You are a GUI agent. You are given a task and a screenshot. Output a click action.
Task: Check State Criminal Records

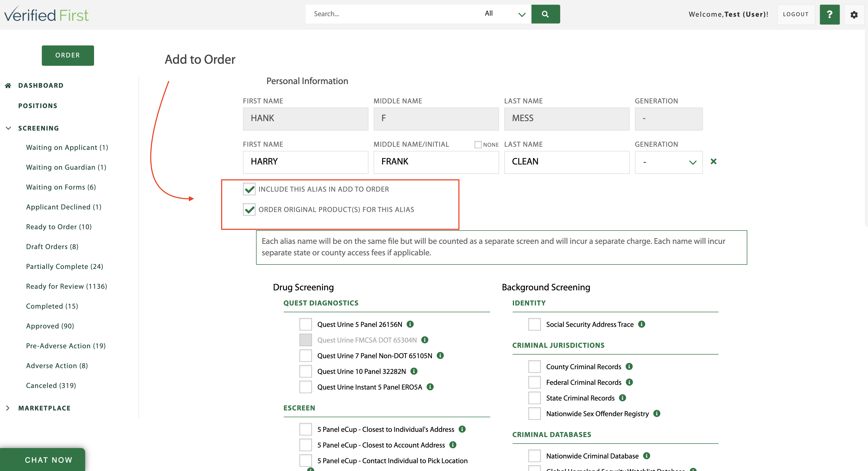(x=534, y=398)
